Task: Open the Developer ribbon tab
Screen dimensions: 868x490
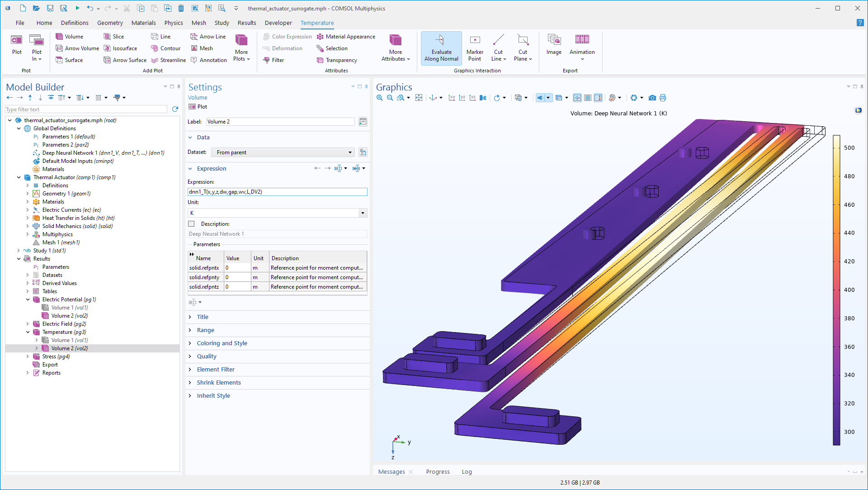Action: click(x=278, y=23)
